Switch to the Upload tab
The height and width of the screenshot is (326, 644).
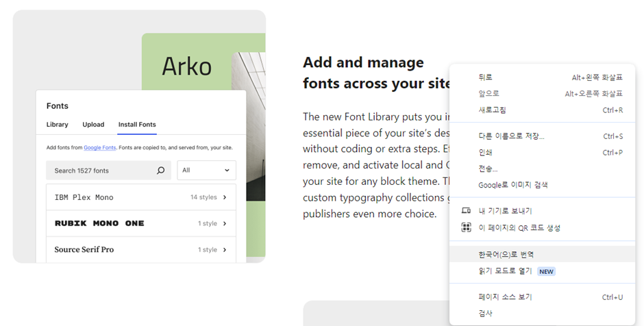point(93,125)
